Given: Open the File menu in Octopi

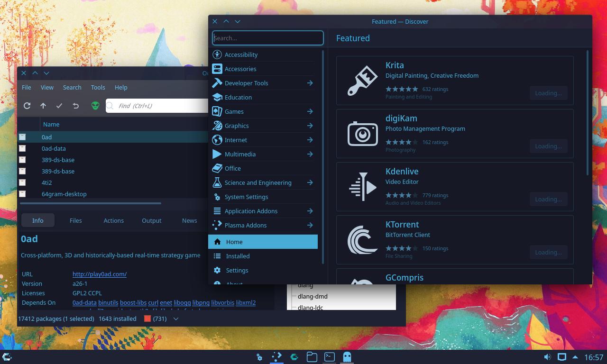Looking at the screenshot, I should [x=27, y=87].
